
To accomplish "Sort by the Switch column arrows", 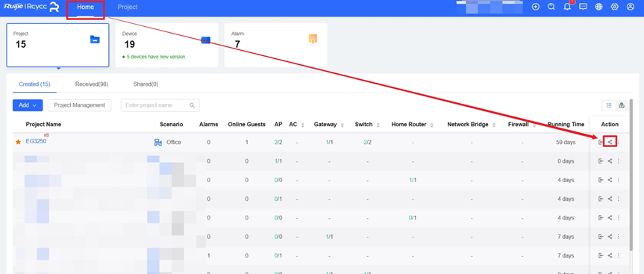I will 378,125.
